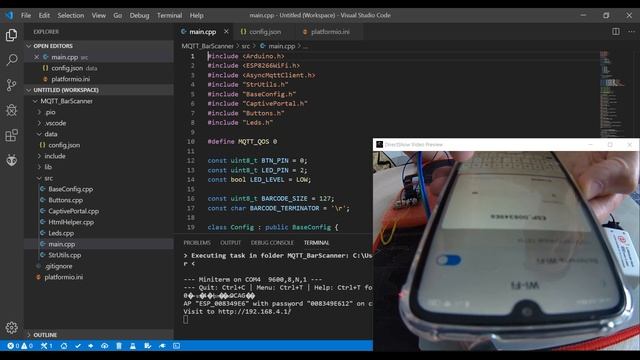Switch to the platformio.ini editor tab

(x=330, y=32)
